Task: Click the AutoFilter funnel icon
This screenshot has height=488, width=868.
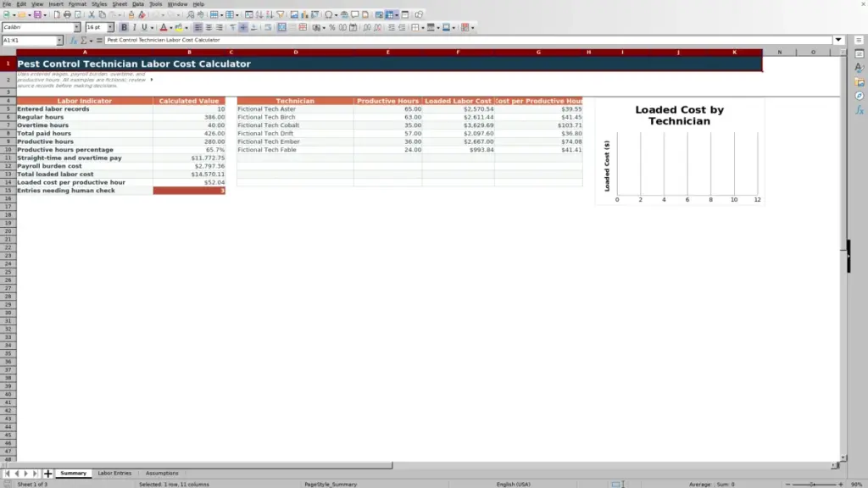Action: (280, 15)
